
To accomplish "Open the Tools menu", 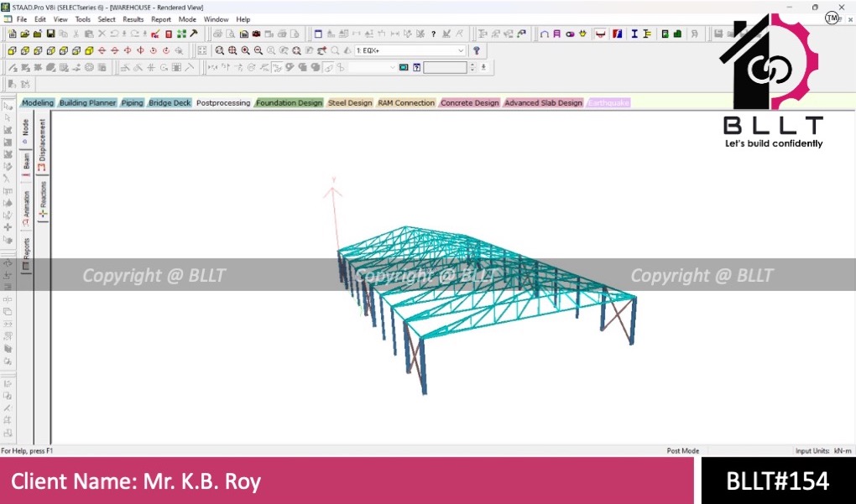I will [x=83, y=19].
